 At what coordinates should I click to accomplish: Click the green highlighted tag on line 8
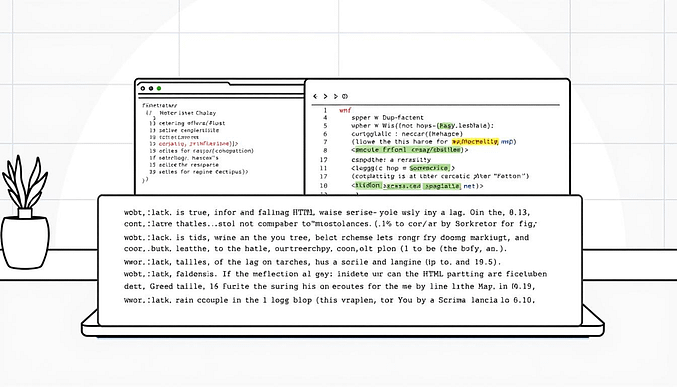408,150
